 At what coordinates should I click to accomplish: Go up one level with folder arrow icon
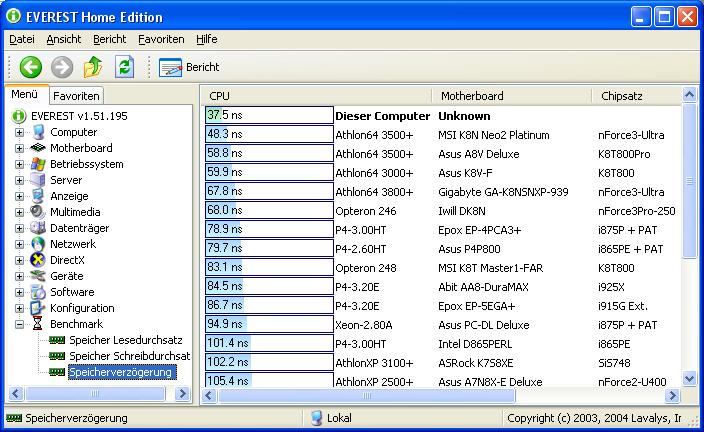(93, 67)
